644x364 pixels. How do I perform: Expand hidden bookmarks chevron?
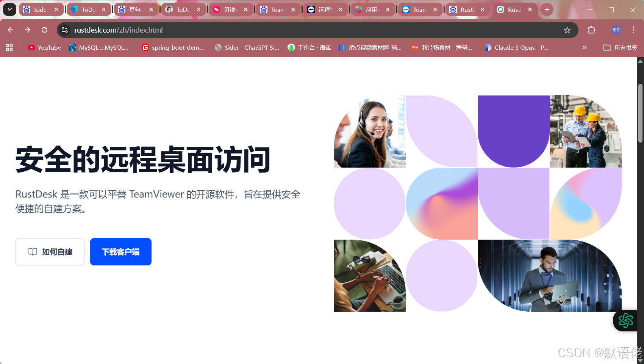[x=585, y=47]
